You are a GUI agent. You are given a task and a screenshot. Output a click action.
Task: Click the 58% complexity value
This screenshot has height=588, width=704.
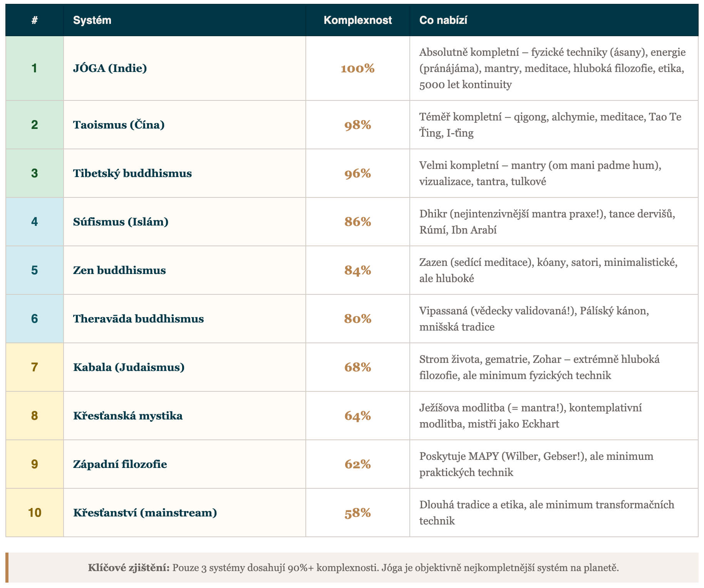357,513
